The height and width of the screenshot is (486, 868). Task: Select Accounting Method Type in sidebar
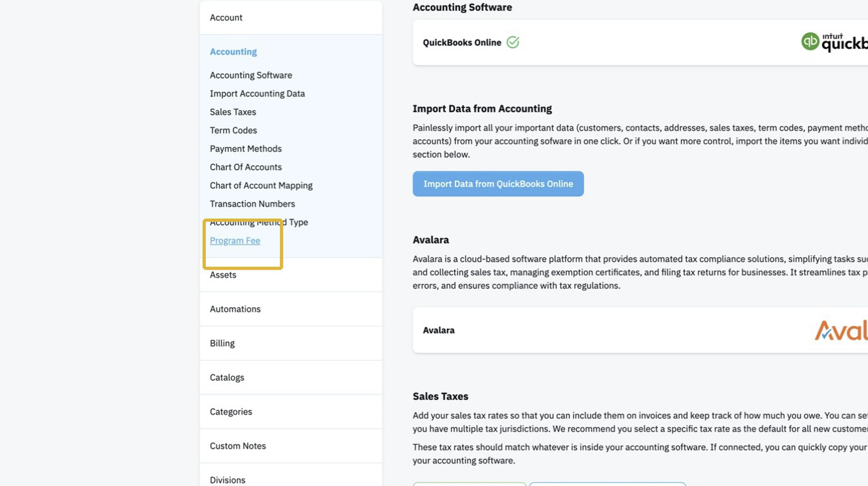pyautogui.click(x=259, y=222)
